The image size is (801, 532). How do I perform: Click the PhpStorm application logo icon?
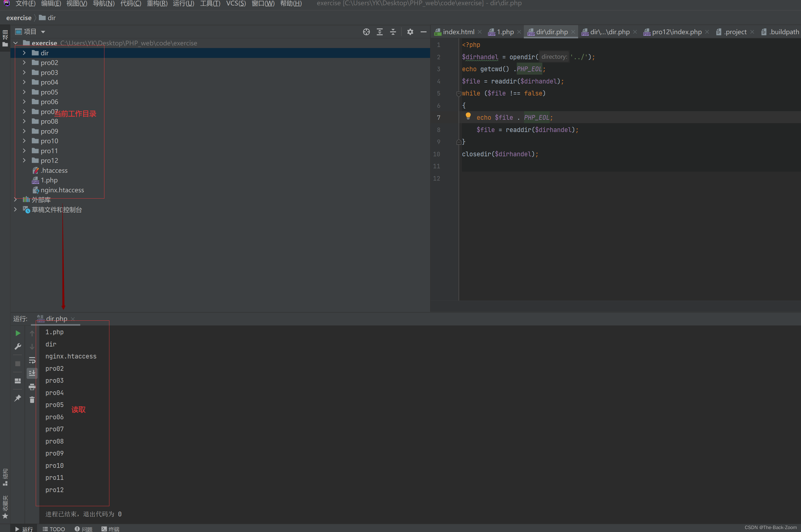(x=7, y=3)
